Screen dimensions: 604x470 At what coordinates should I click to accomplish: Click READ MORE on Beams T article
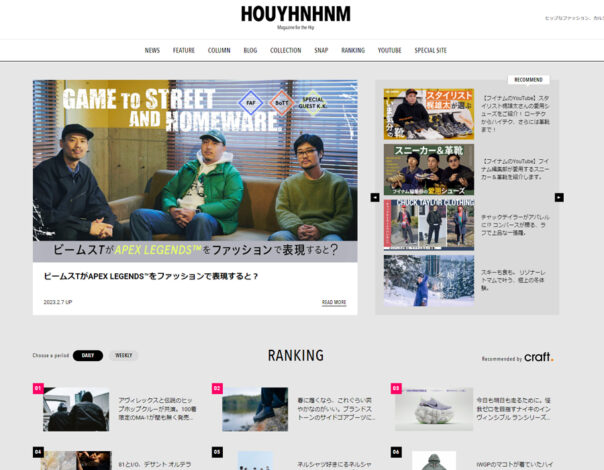334,302
